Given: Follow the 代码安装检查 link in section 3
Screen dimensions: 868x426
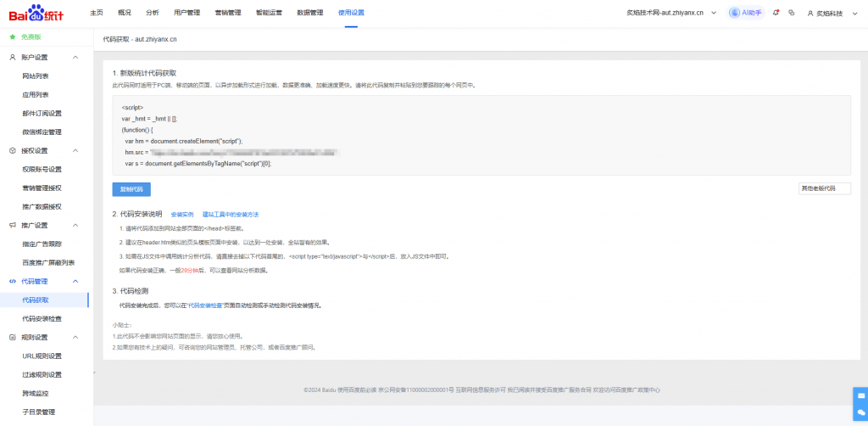Looking at the screenshot, I should pos(205,305).
